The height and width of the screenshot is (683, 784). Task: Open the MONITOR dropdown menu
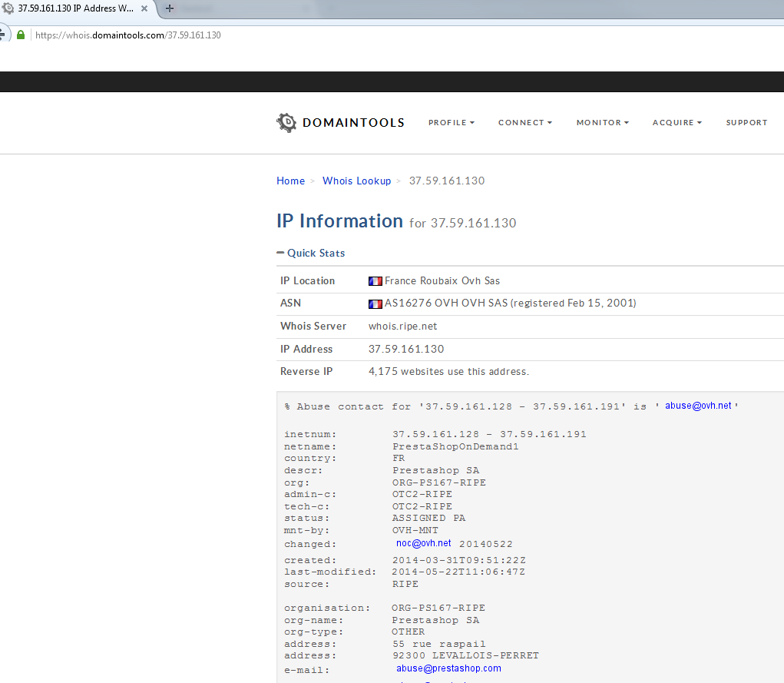point(603,123)
